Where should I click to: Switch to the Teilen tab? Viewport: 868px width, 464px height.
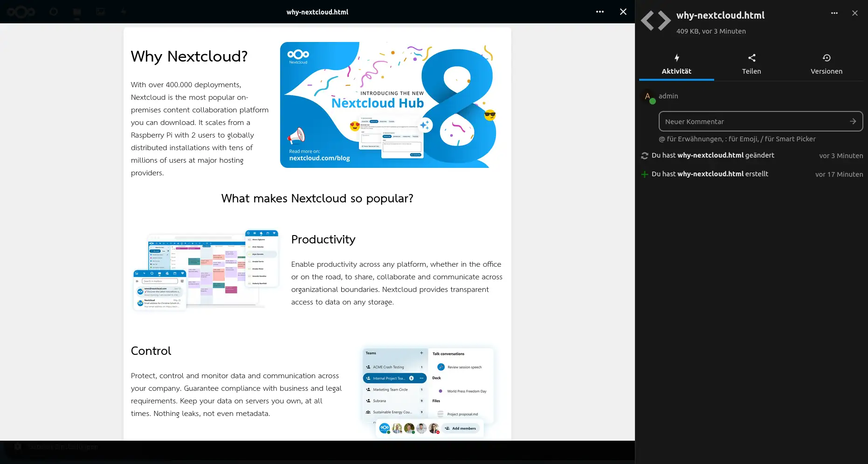point(751,64)
